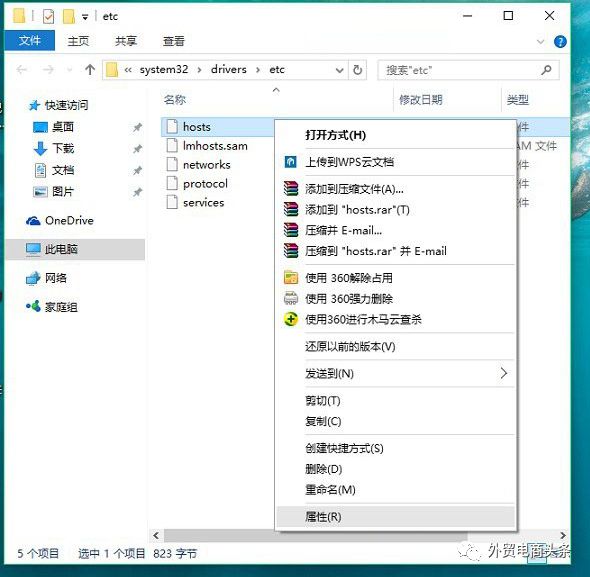590x577 pixels.
Task: Click the refresh icon in address bar
Action: point(357,70)
